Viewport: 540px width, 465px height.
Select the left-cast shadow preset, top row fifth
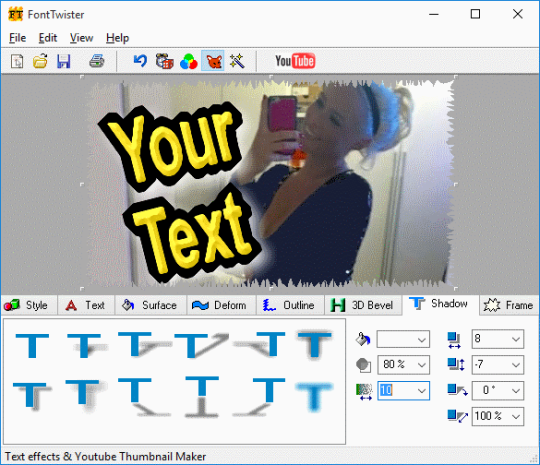pyautogui.click(x=259, y=344)
